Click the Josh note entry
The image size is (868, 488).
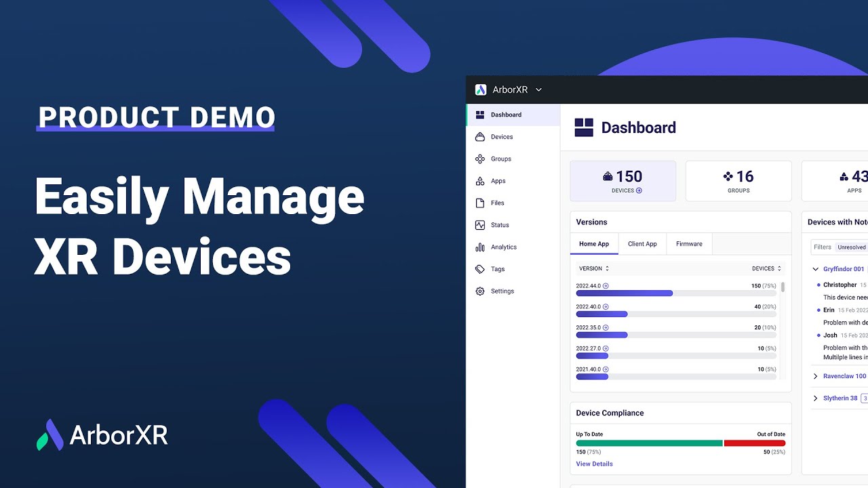click(x=843, y=346)
